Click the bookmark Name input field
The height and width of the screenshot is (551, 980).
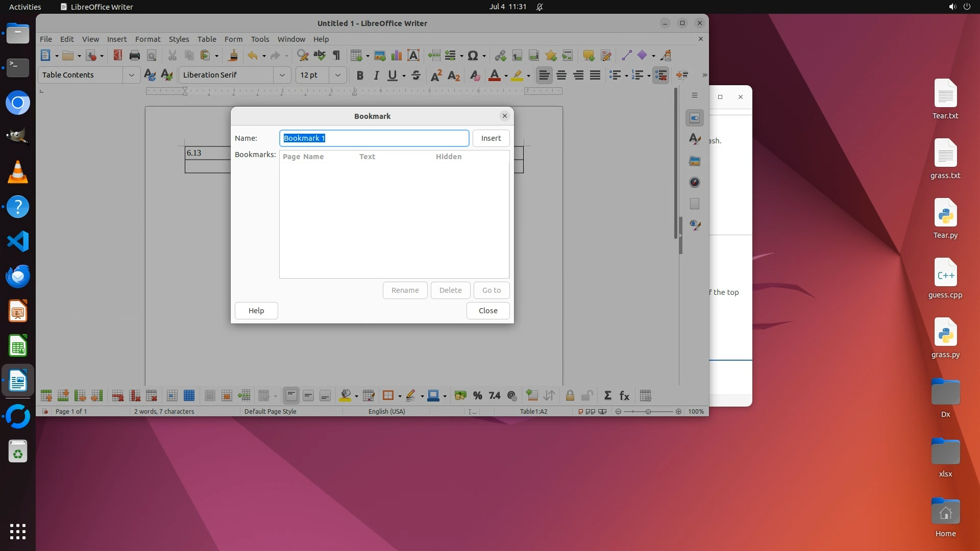374,138
